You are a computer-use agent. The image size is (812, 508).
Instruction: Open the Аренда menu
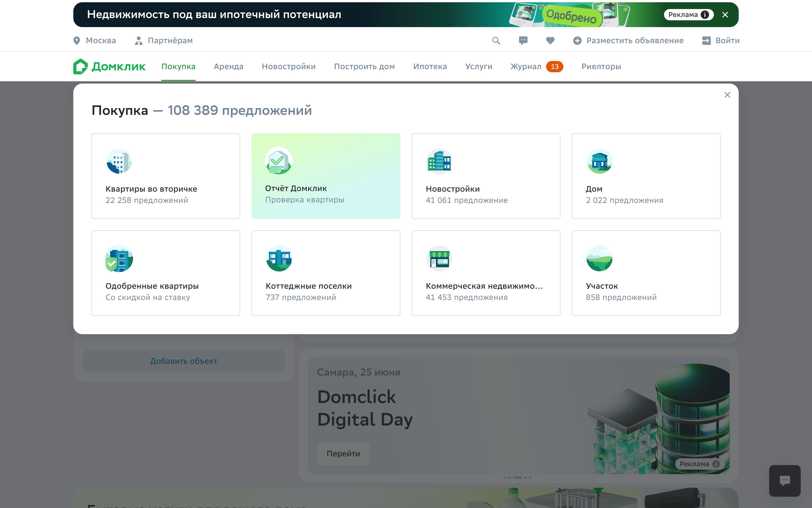click(228, 67)
